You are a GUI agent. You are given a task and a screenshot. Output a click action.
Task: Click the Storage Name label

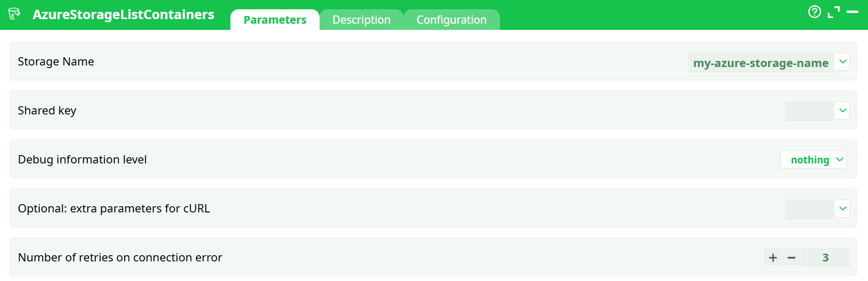pyautogui.click(x=56, y=61)
